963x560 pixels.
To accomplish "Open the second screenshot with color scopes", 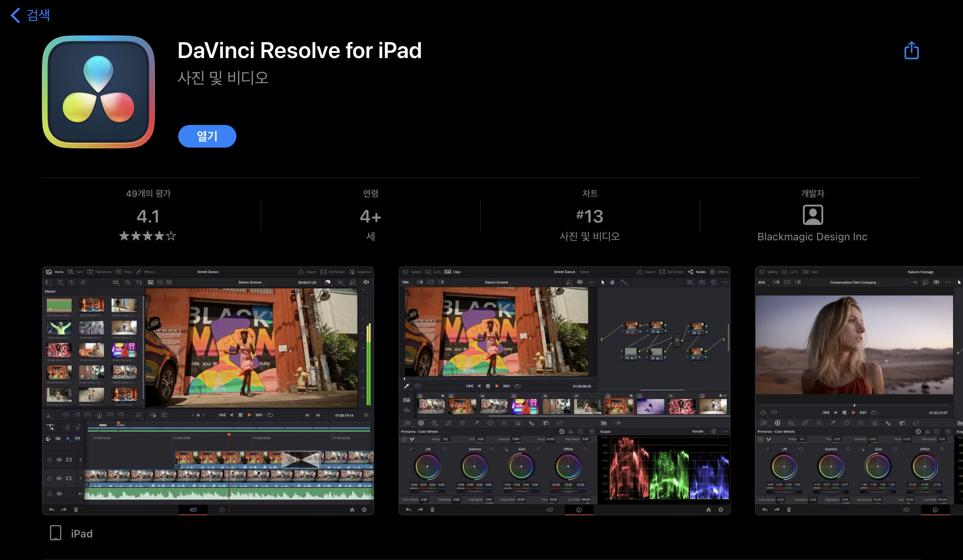I will pos(564,390).
